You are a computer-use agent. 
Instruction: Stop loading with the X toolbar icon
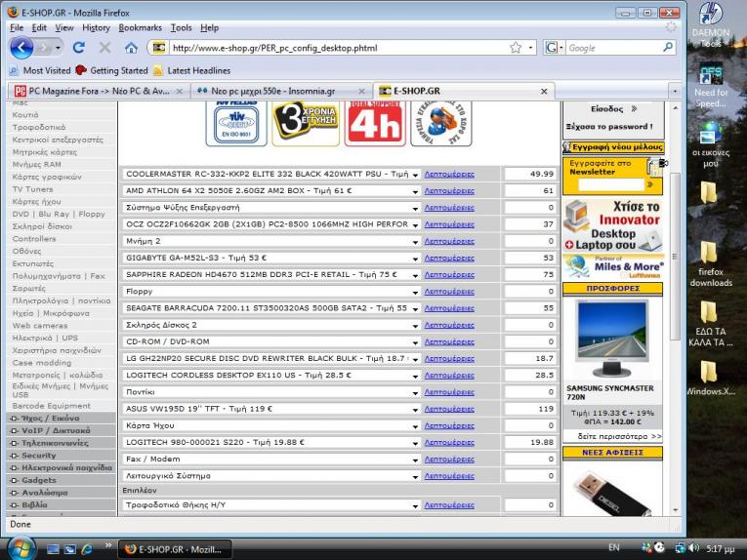click(x=104, y=48)
